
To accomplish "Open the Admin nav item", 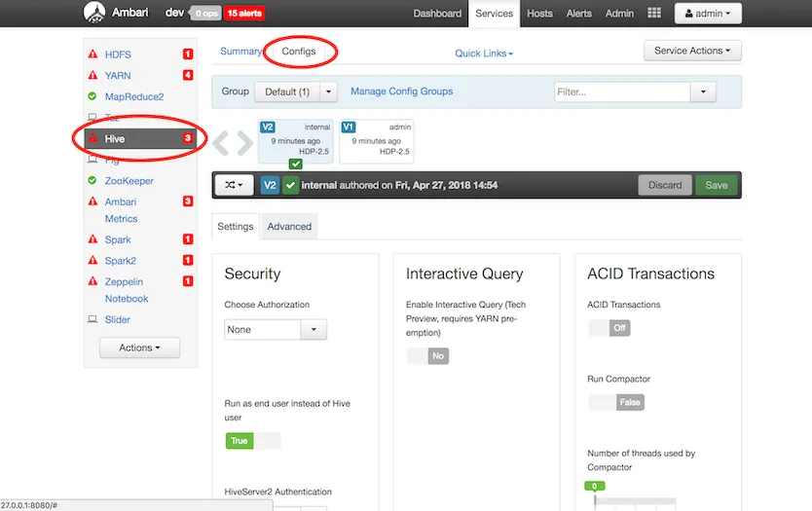I will tap(619, 14).
